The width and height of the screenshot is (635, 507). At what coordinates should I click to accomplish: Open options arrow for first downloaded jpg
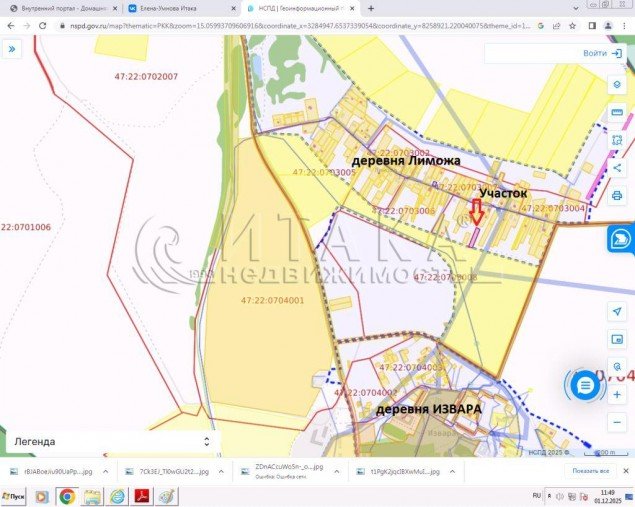point(106,470)
